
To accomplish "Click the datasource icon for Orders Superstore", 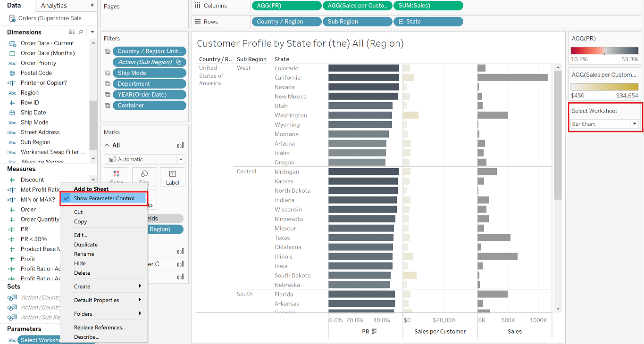I will coord(12,18).
